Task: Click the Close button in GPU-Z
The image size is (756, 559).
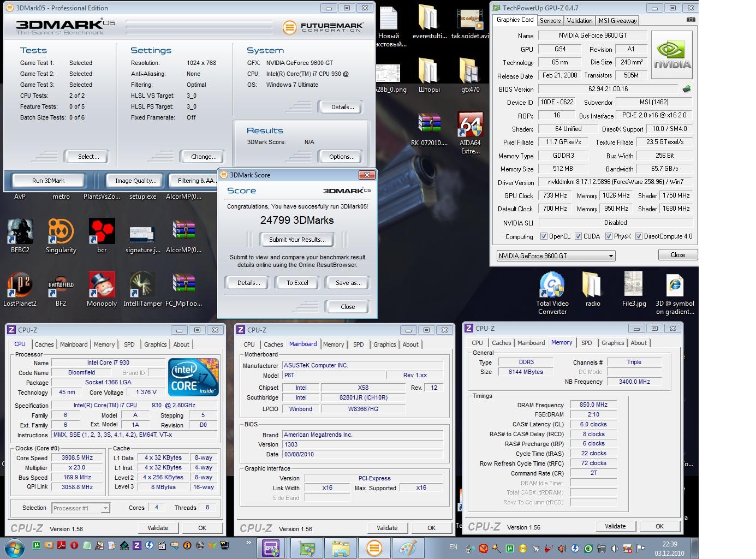Action: (678, 255)
